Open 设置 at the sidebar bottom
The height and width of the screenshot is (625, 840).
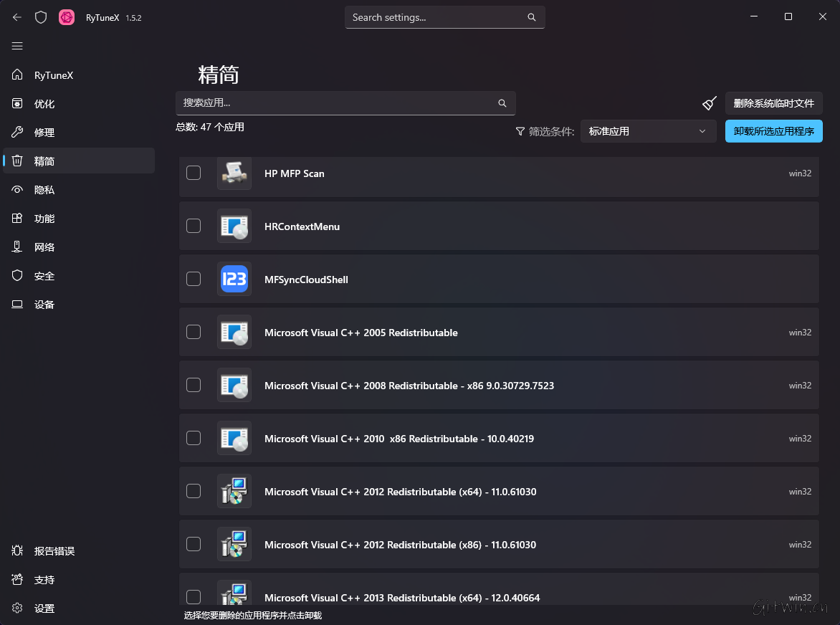(x=44, y=609)
